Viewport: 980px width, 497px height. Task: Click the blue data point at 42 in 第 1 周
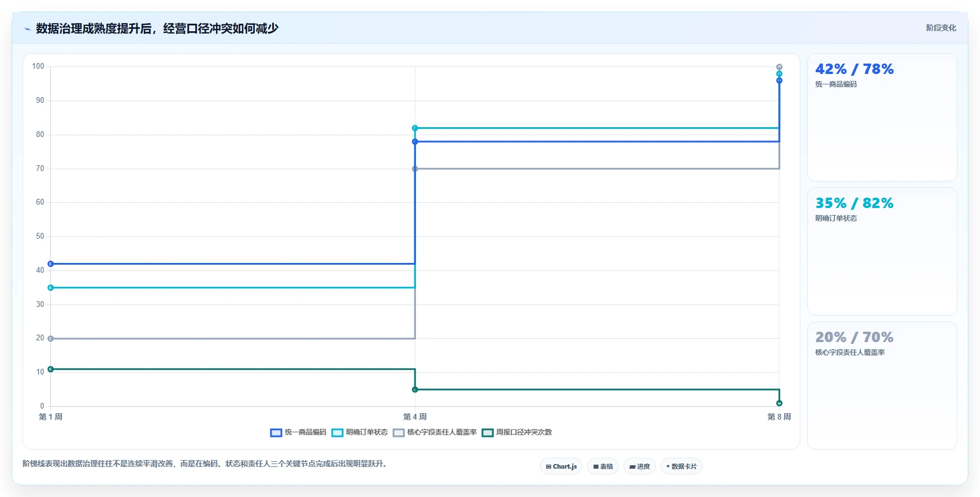coord(51,264)
